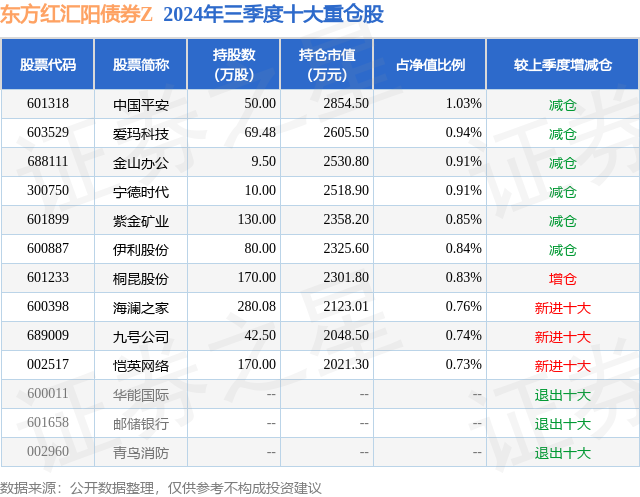
Task: Click the 股票简称 column header
Action: tap(141, 64)
